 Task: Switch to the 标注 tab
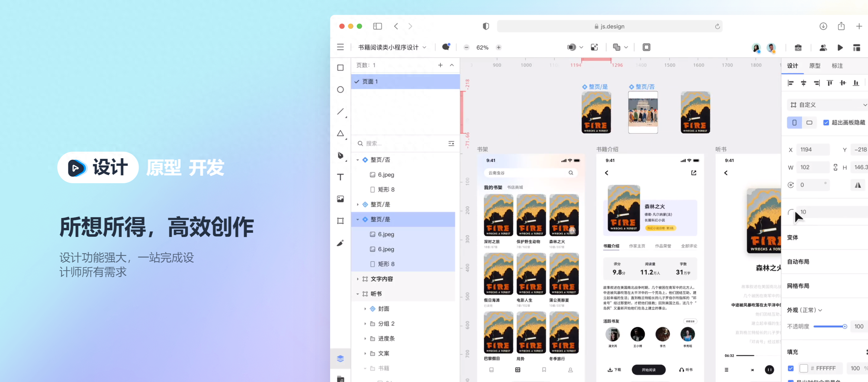tap(837, 66)
